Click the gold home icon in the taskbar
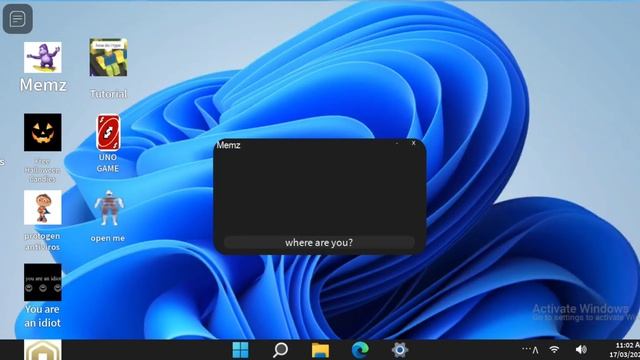 tap(42, 350)
